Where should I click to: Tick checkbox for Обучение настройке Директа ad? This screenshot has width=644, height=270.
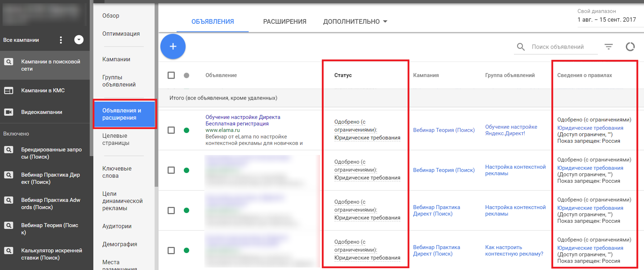pyautogui.click(x=171, y=130)
